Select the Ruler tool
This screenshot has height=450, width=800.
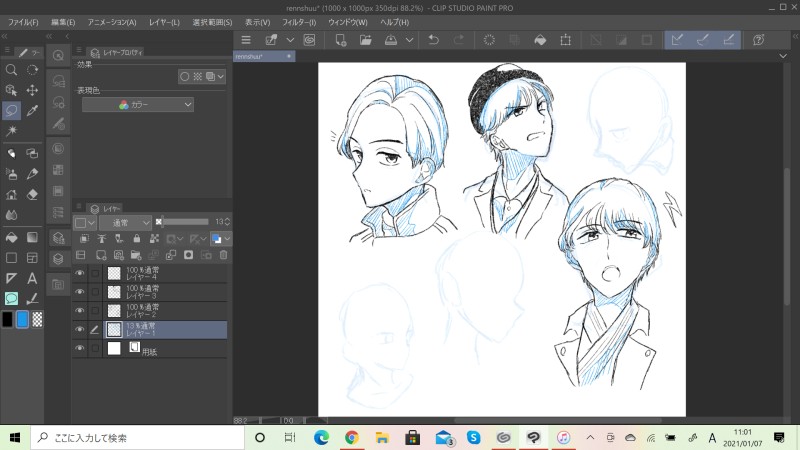tap(11, 278)
